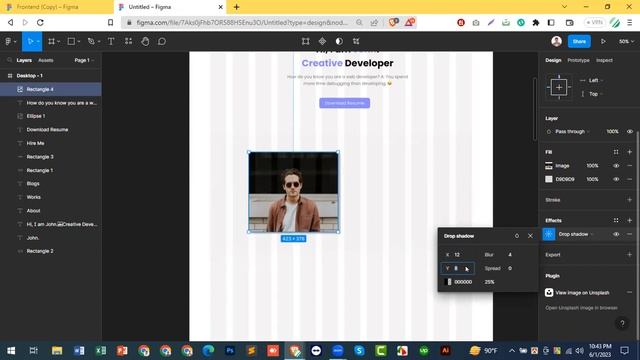Click View image on Unsplash

582,293
